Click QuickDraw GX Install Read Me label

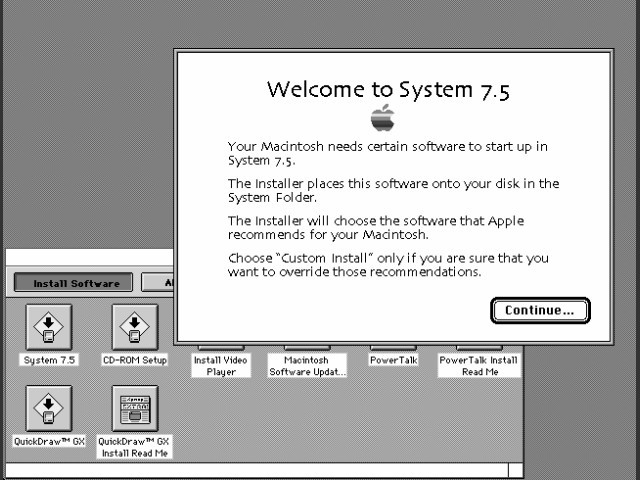(134, 447)
